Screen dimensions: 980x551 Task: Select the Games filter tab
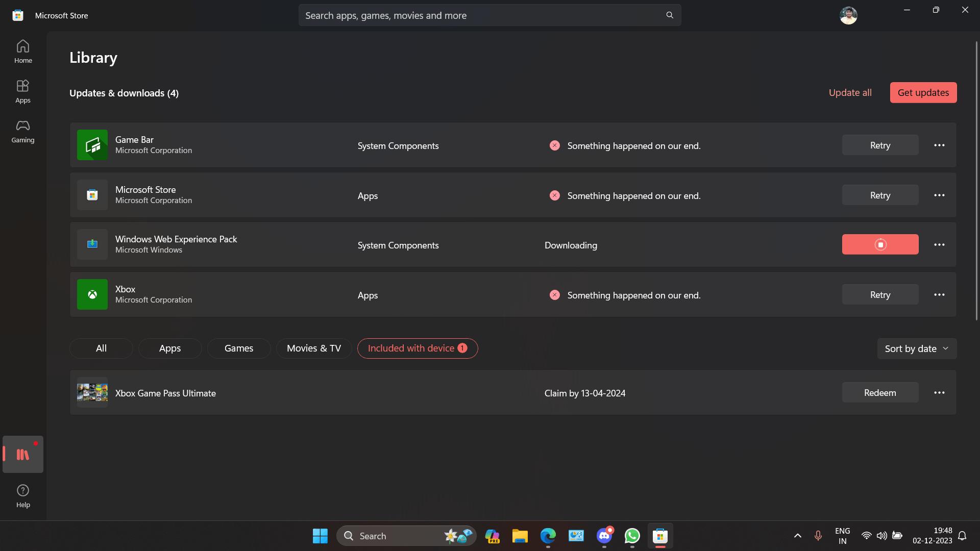click(x=239, y=348)
